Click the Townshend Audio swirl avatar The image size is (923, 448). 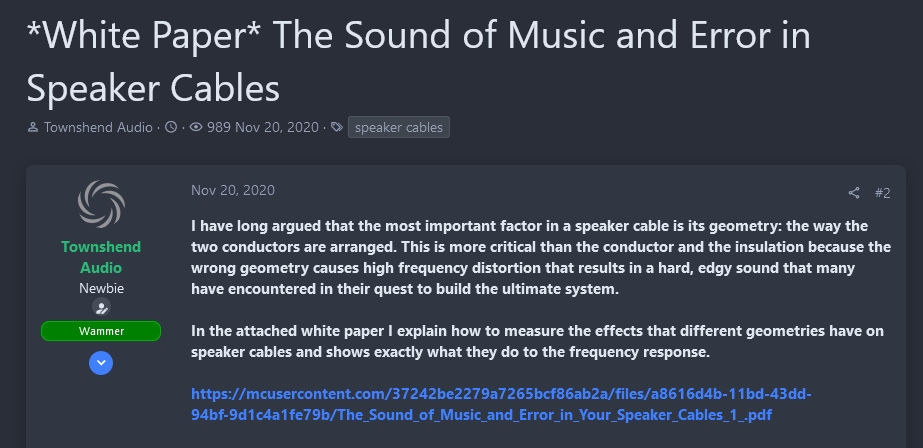click(101, 205)
